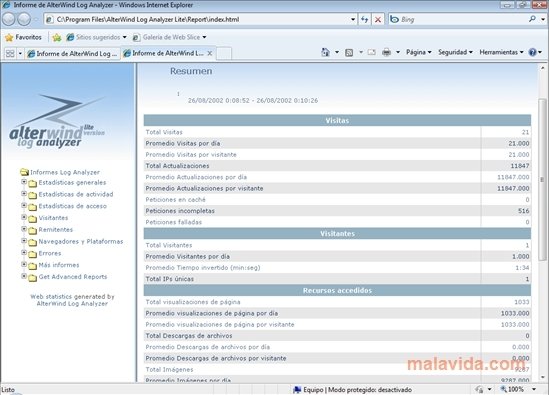The height and width of the screenshot is (395, 549).
Task: Open Errores folder link
Action: pos(50,253)
